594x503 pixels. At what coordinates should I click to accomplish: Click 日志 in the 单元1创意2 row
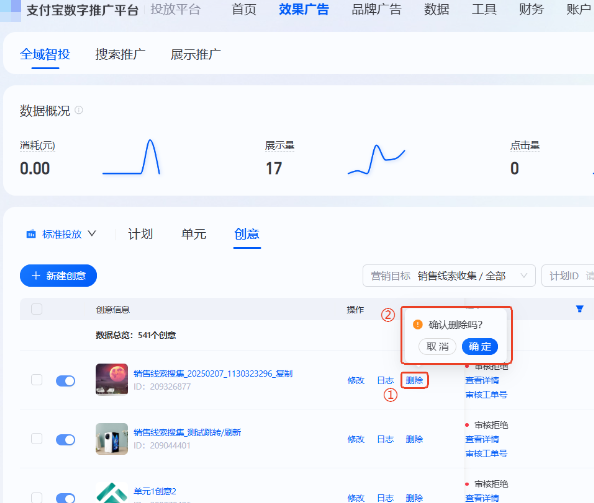point(385,498)
